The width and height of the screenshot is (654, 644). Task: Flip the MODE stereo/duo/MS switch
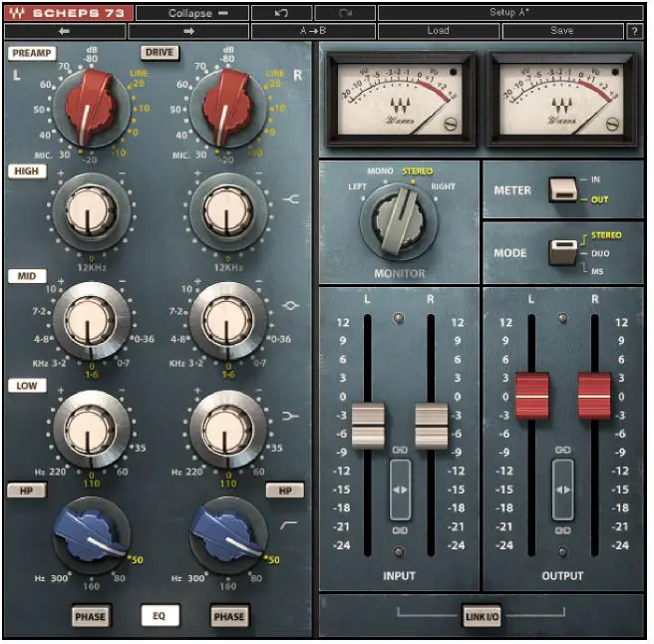point(562,252)
